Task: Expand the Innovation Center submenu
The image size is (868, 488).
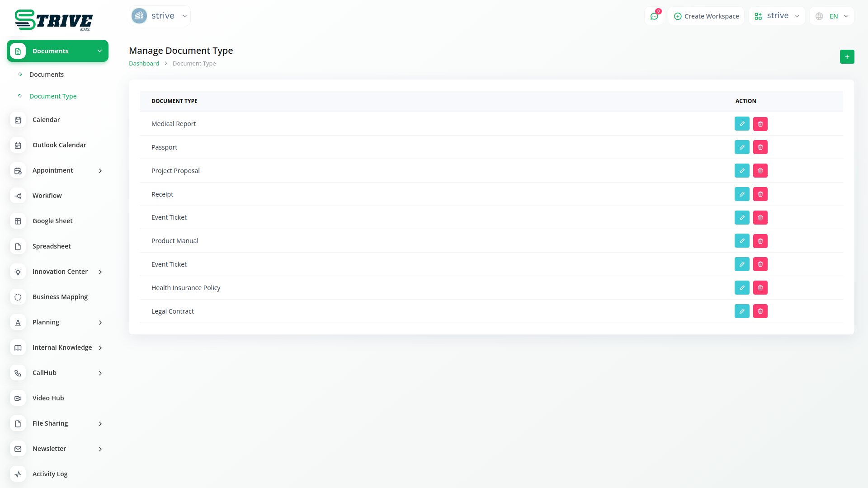Action: [x=100, y=272]
